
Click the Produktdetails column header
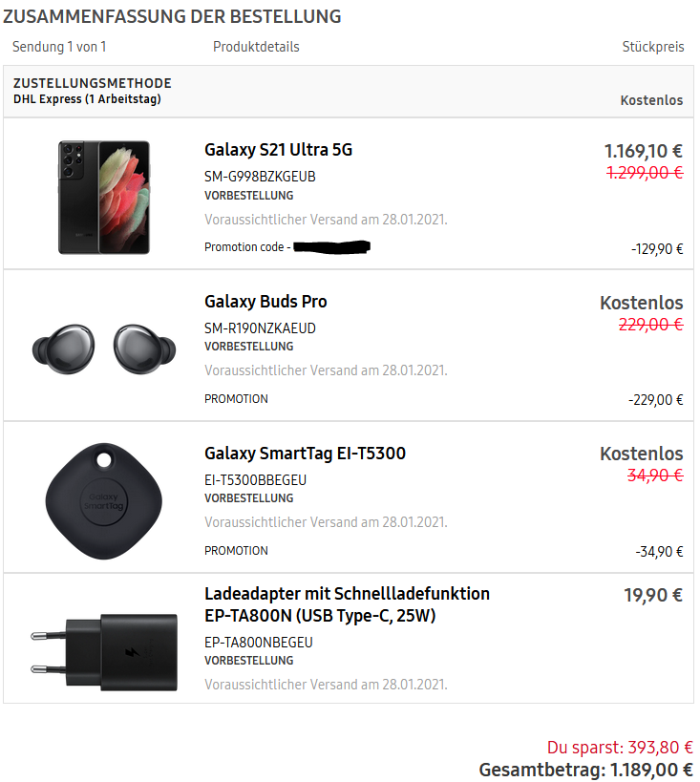click(x=256, y=47)
